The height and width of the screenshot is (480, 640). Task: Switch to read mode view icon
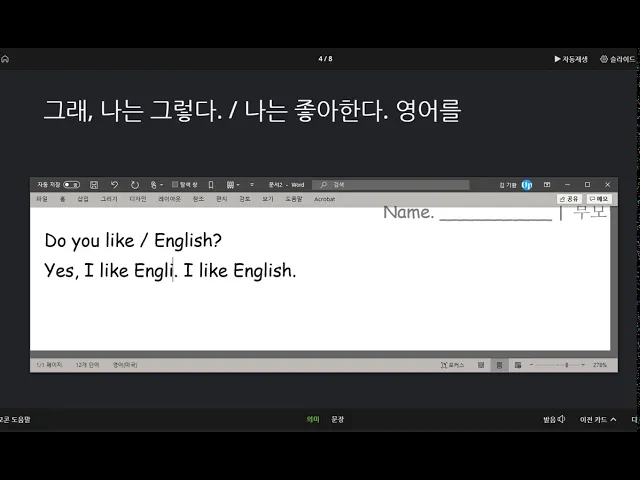click(x=481, y=365)
